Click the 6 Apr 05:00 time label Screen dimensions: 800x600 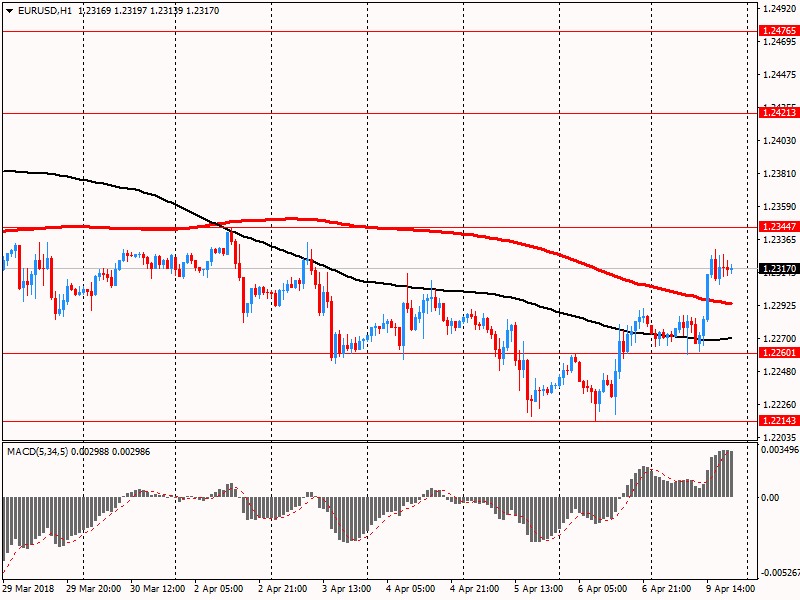[x=603, y=589]
